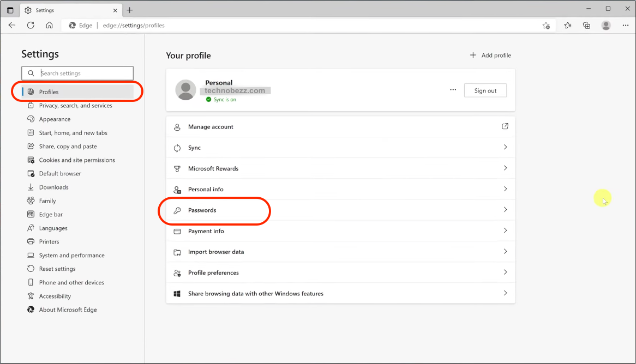Expand Profile preferences chevron
Viewport: 636px width, 364px height.
506,272
